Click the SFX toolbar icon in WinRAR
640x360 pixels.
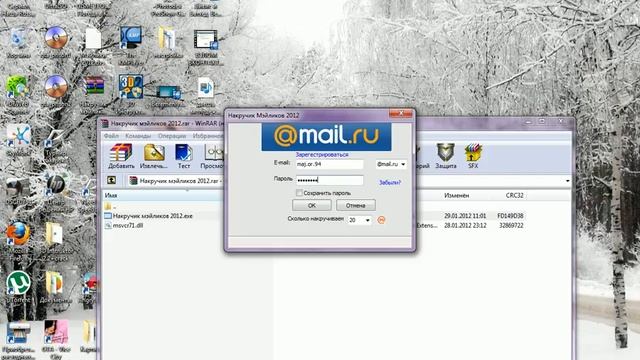473,156
